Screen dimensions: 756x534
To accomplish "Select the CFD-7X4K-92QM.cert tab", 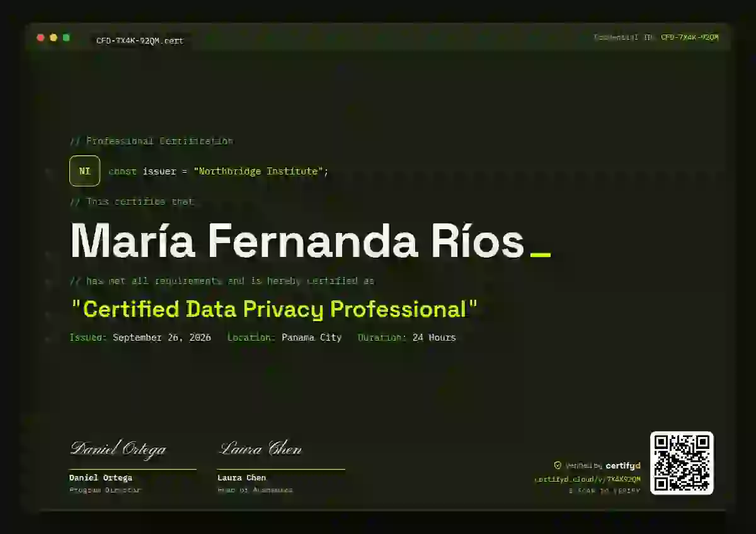I will click(x=140, y=40).
